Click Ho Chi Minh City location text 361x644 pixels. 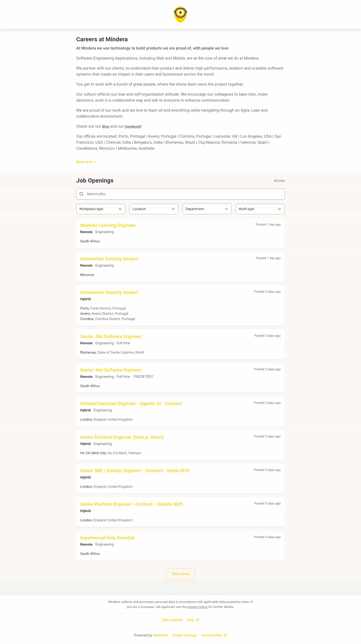111,453
